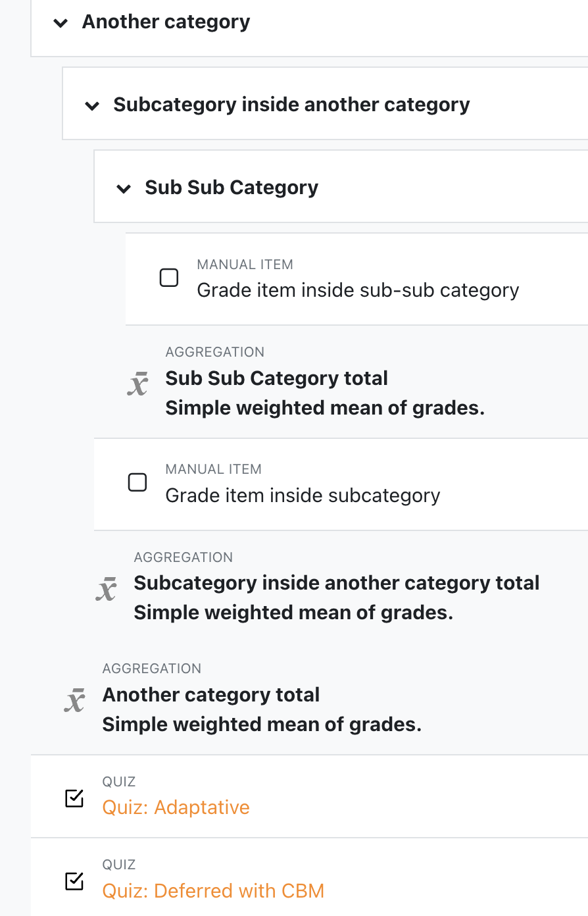Screen dimensions: 588x916
Task: Open the Quiz: Adaptative link
Action: tap(176, 807)
